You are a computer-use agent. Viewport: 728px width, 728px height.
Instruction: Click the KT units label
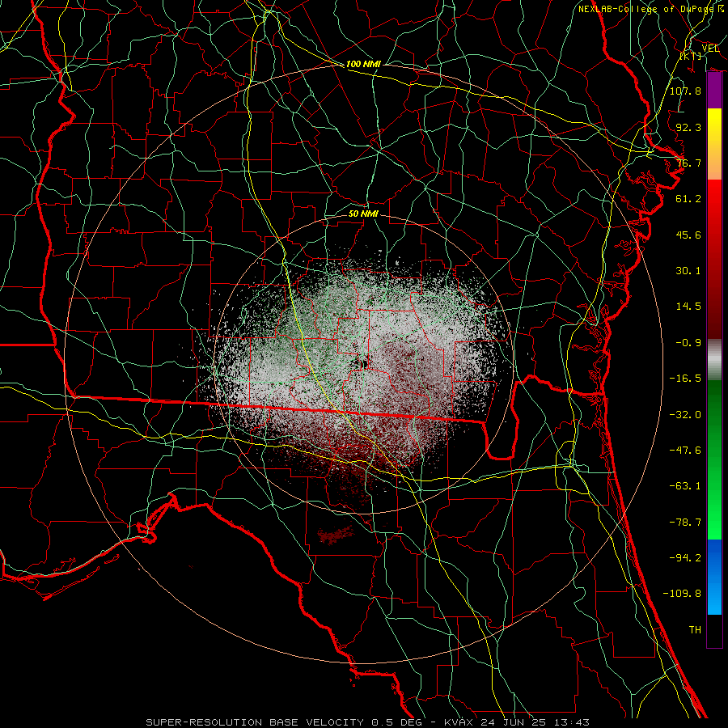[x=691, y=56]
